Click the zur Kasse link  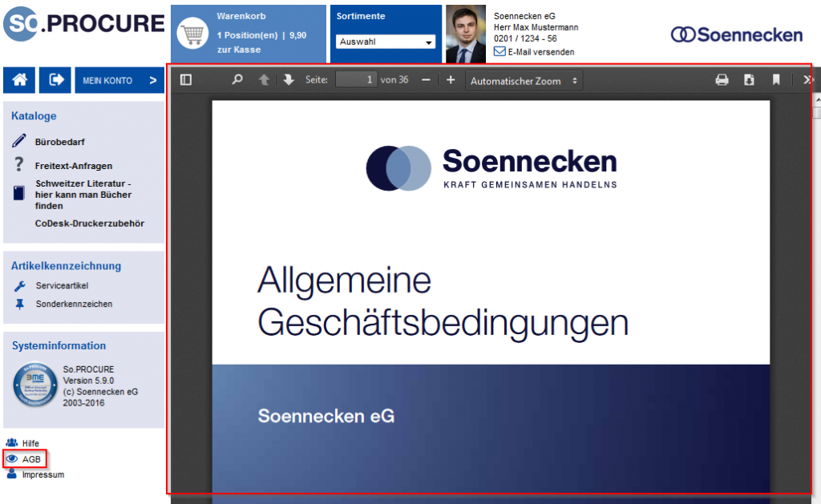click(x=239, y=50)
